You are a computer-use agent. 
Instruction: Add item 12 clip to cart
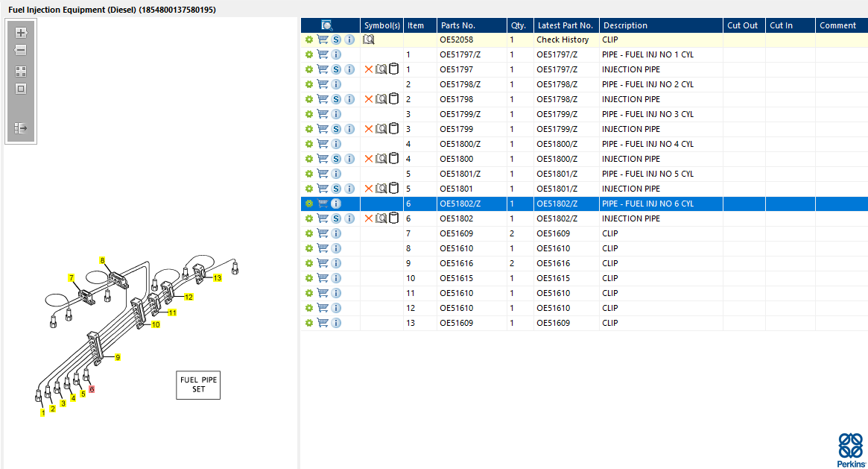point(323,309)
